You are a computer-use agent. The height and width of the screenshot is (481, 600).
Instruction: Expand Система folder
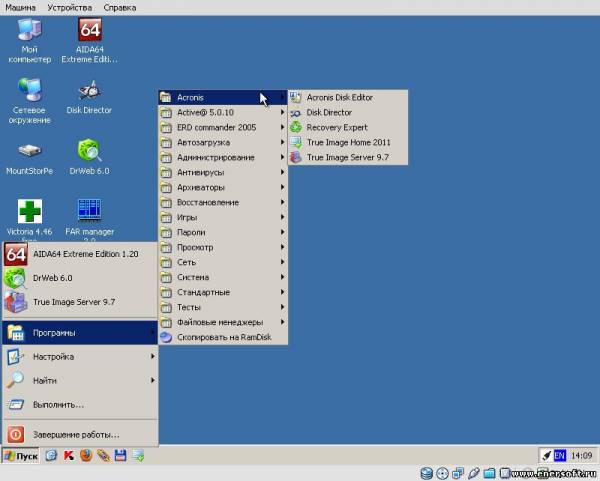[x=223, y=277]
